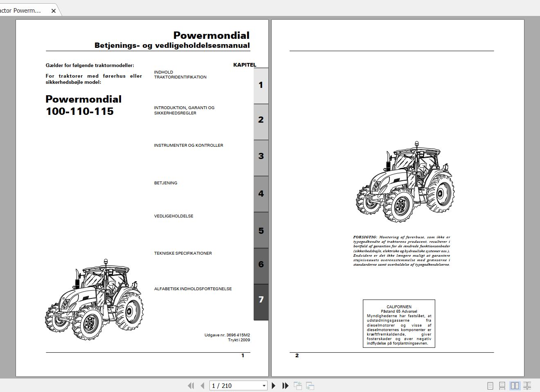The width and height of the screenshot is (540, 392).
Task: Click 'ALFABETISK INDHOLDSFORTEGNELSE' entry
Action: coord(193,289)
